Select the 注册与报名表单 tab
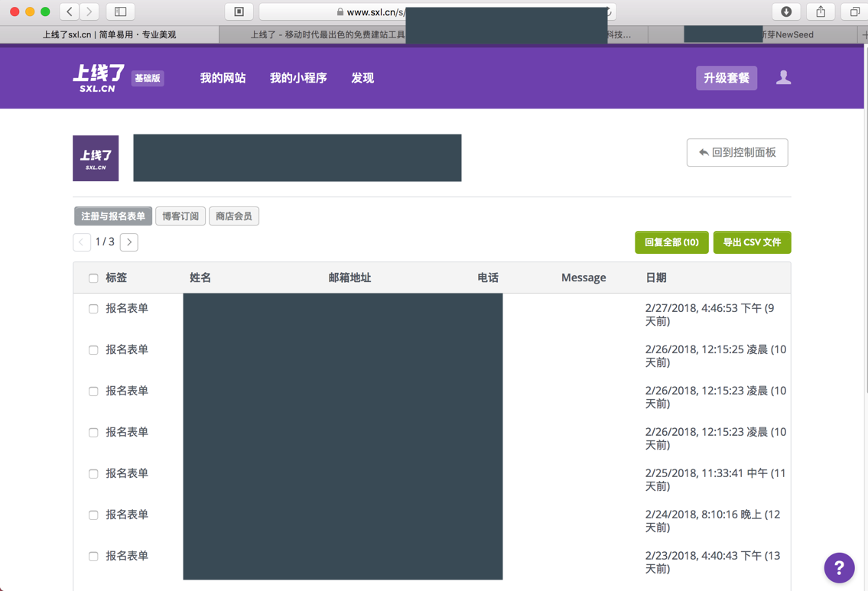Screen dimensions: 868x591 point(113,216)
